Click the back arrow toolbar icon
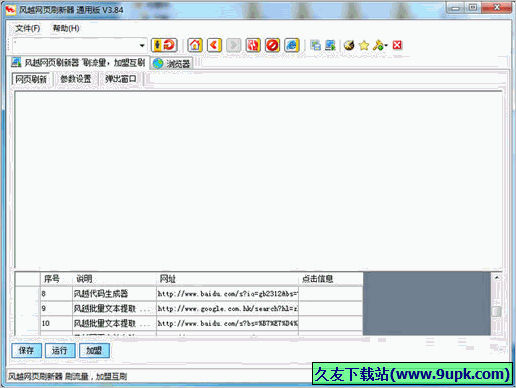This screenshot has width=516, height=388. click(x=214, y=45)
